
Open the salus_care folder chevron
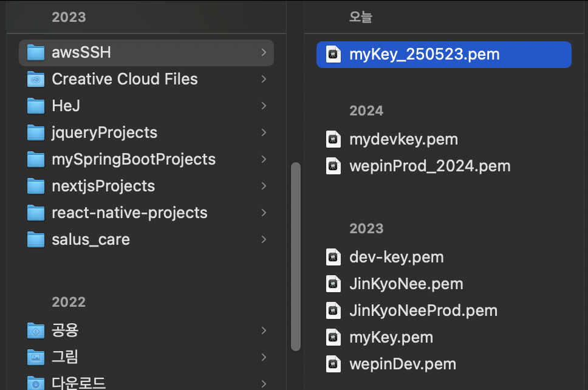pos(264,240)
